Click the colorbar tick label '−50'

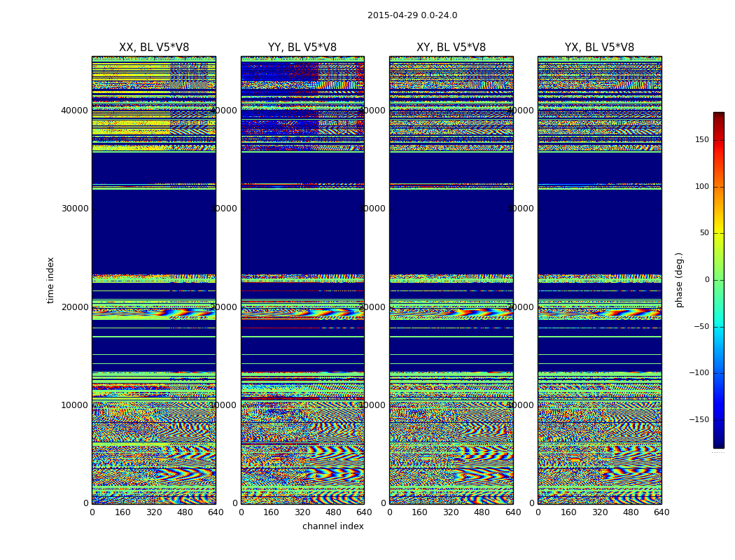701,327
